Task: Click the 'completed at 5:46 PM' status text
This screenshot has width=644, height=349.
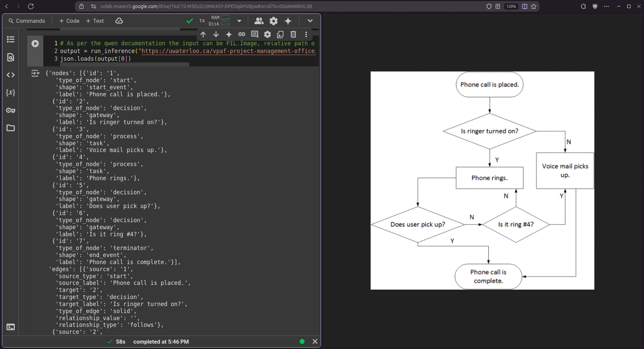Action: pos(161,342)
